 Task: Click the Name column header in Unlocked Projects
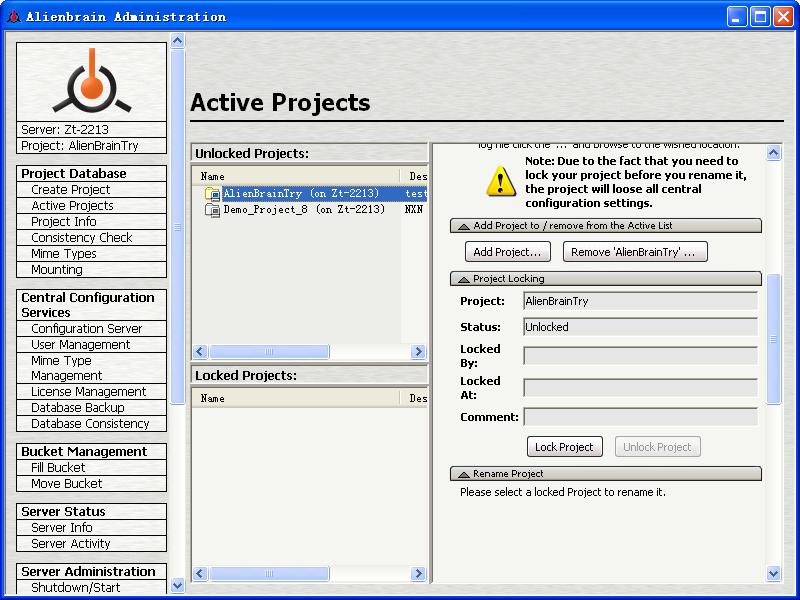coord(296,176)
